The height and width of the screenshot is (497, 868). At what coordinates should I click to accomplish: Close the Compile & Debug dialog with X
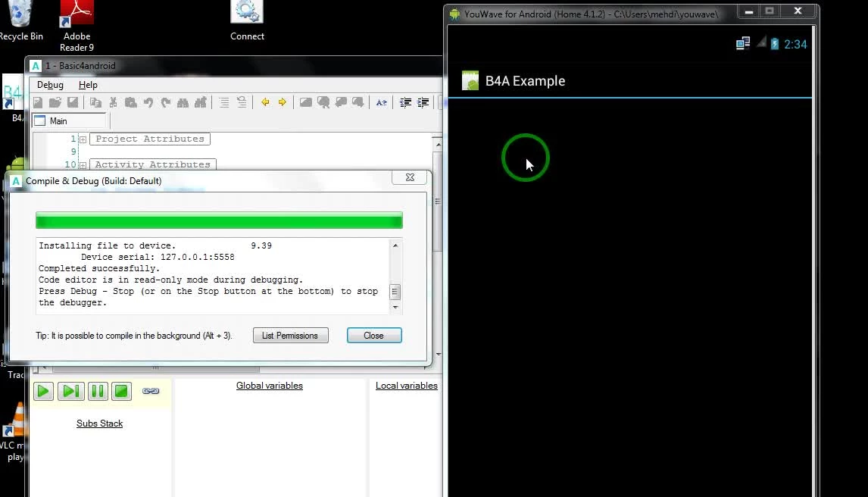(x=410, y=177)
